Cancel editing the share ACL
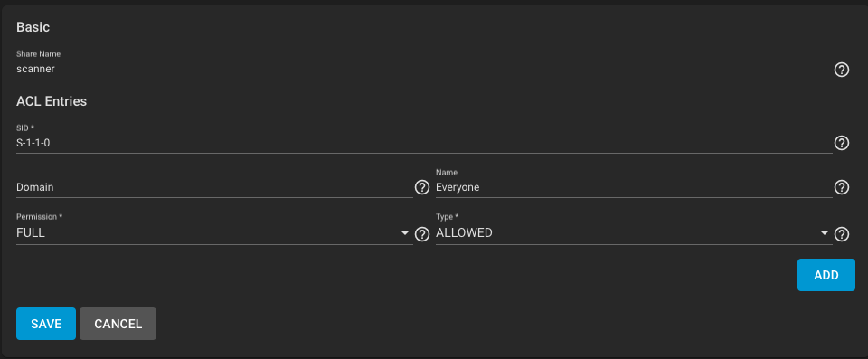This screenshot has height=359, width=868. [x=118, y=324]
